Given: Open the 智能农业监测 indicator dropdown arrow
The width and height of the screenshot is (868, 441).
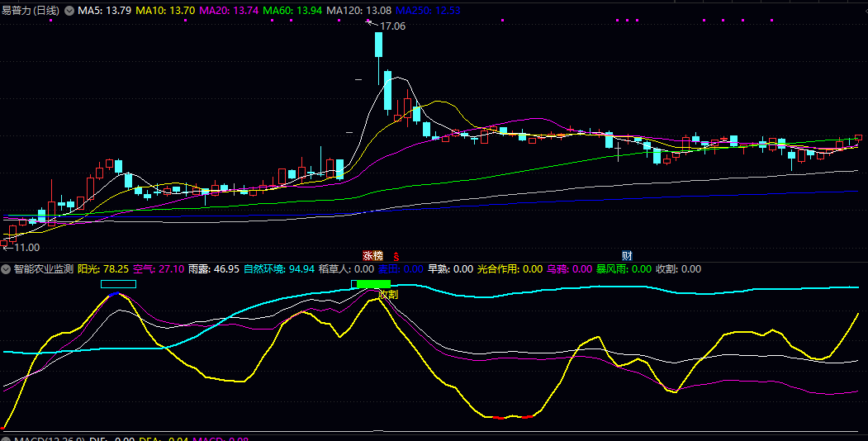Looking at the screenshot, I should (x=7, y=269).
